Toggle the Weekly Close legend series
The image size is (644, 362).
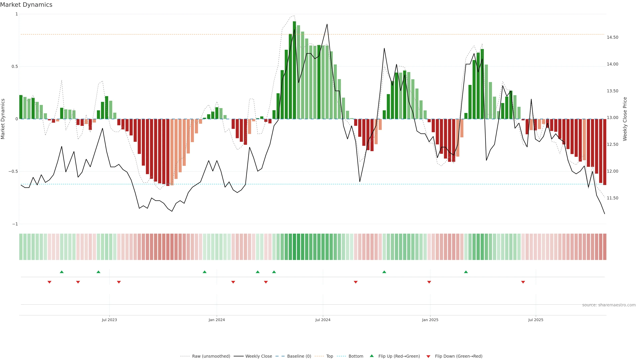tap(258, 356)
